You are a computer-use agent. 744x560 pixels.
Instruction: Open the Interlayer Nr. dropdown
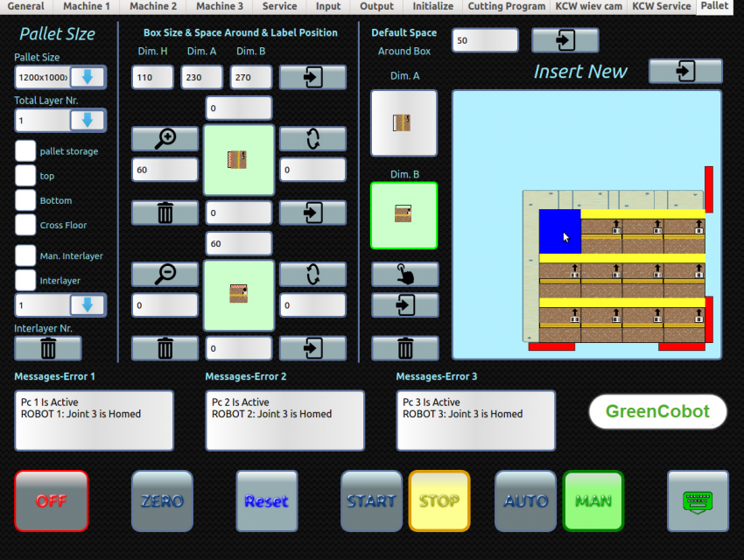pos(87,305)
